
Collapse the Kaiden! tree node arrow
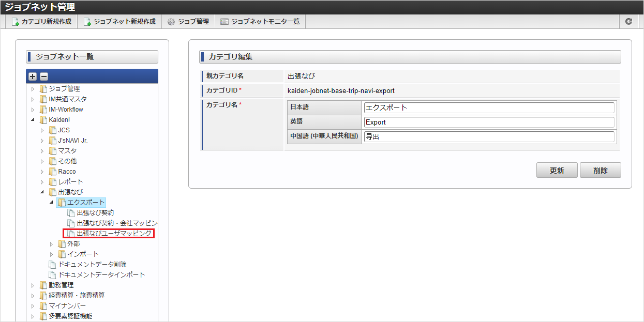click(x=33, y=120)
